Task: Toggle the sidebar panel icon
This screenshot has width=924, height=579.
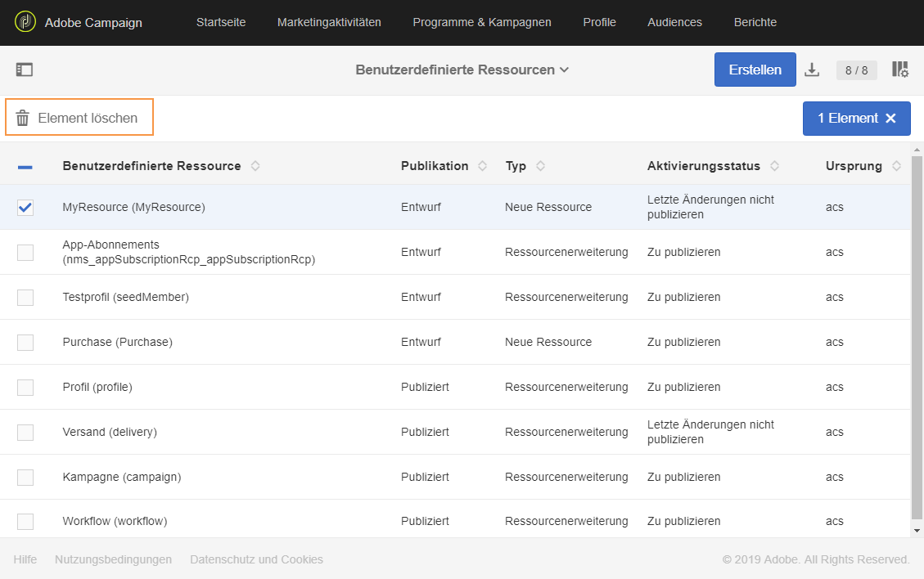Action: 25,70
